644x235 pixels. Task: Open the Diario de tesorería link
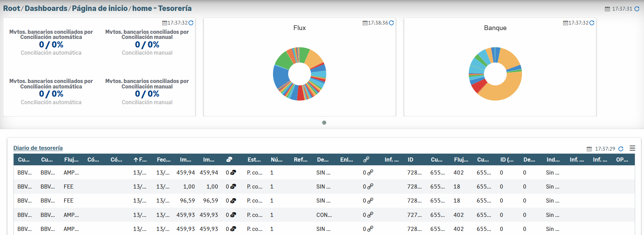coord(38,148)
